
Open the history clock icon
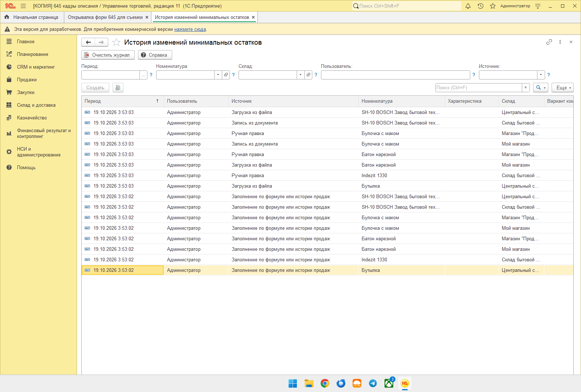480,6
